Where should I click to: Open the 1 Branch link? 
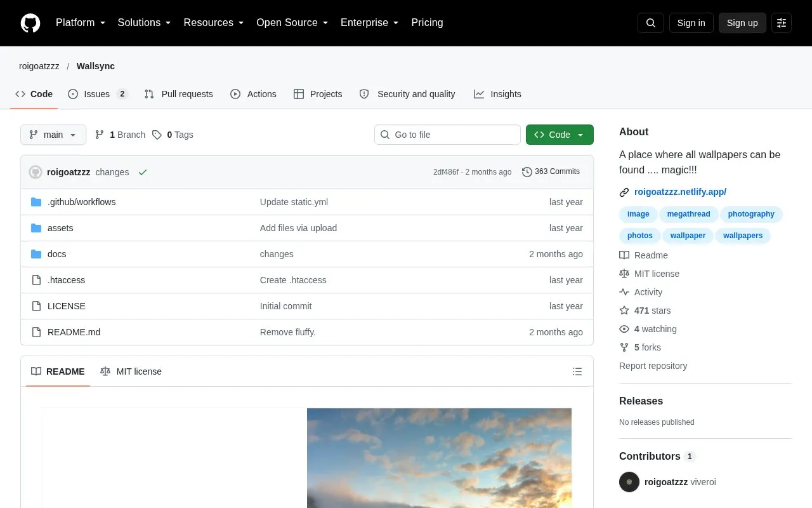tap(120, 135)
